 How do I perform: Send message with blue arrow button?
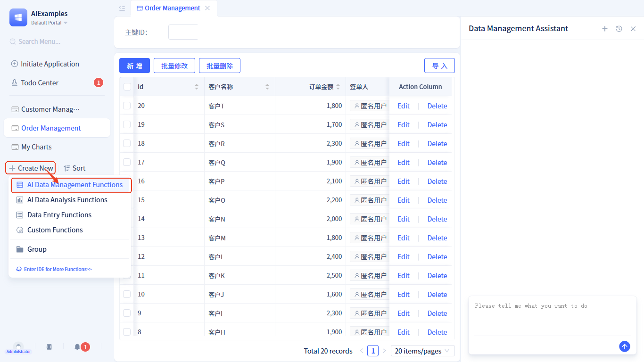625,346
